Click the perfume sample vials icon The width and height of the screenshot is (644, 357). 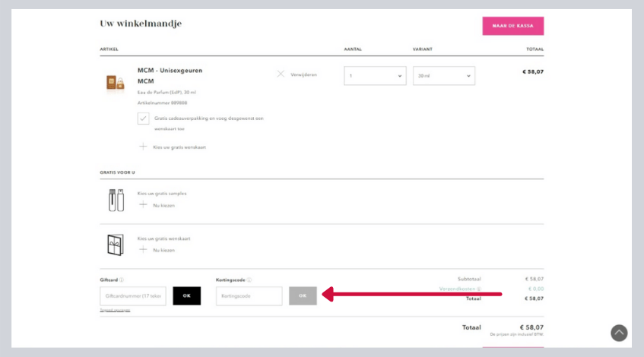[x=116, y=201]
